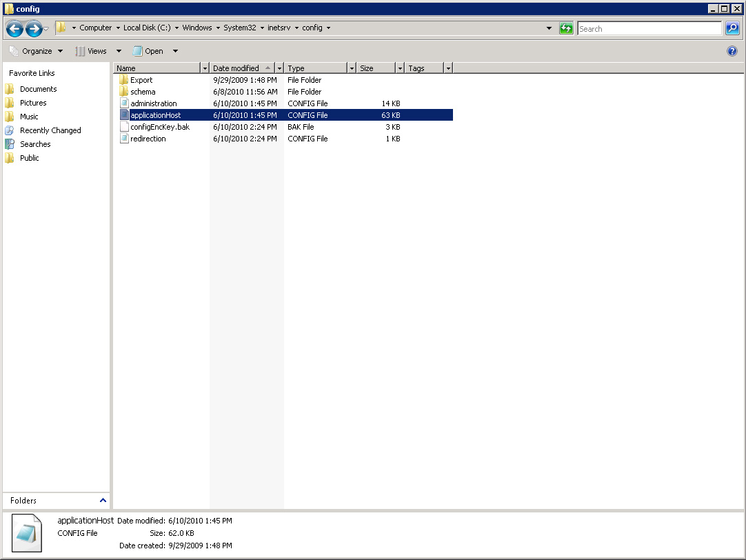Go back with the blue Back arrow
This screenshot has height=560, width=746.
click(x=14, y=29)
